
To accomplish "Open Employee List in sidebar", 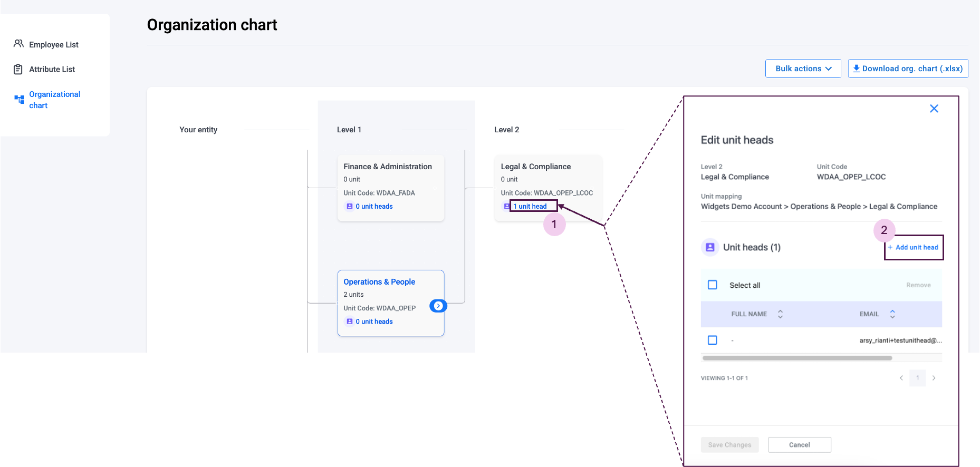I will tap(54, 45).
